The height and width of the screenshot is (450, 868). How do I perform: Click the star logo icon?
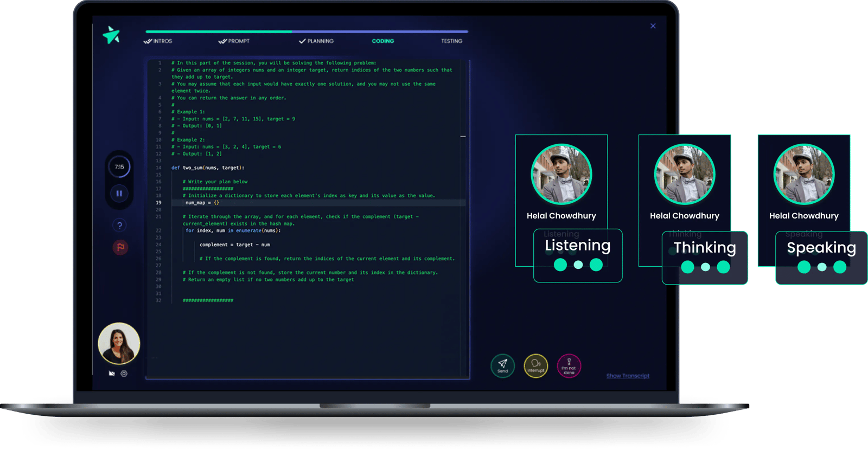111,35
